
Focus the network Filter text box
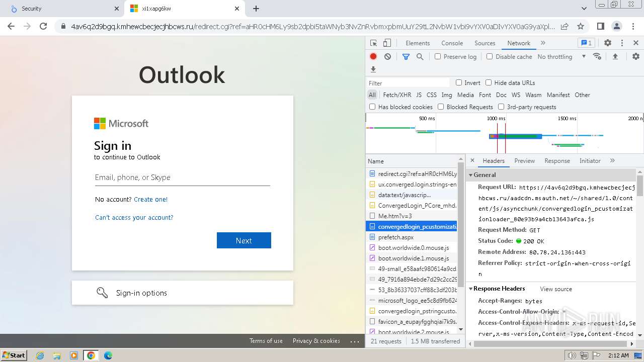pos(408,83)
